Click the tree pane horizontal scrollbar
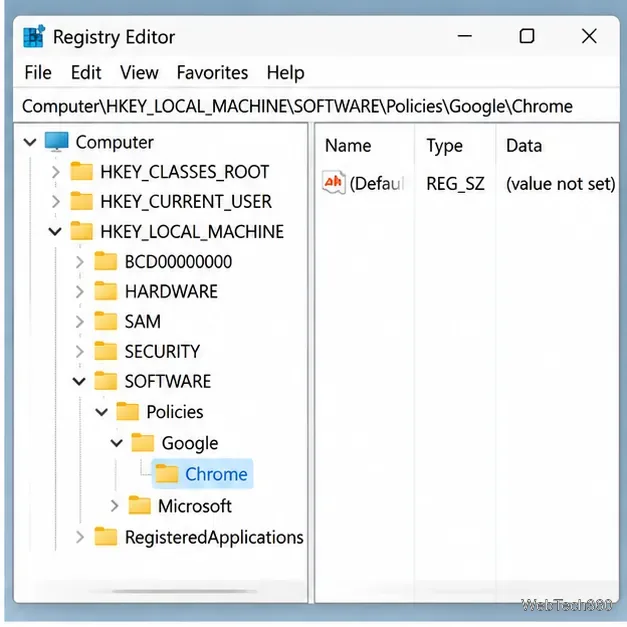The height and width of the screenshot is (627, 627). click(x=185, y=591)
